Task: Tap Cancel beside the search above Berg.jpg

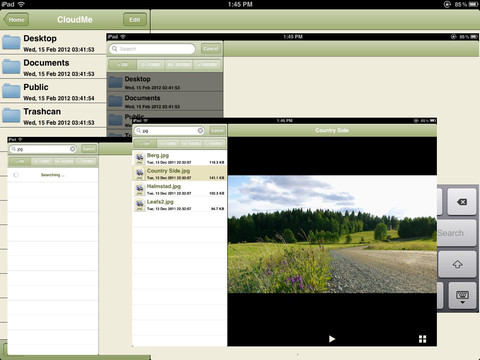Action: [x=218, y=130]
